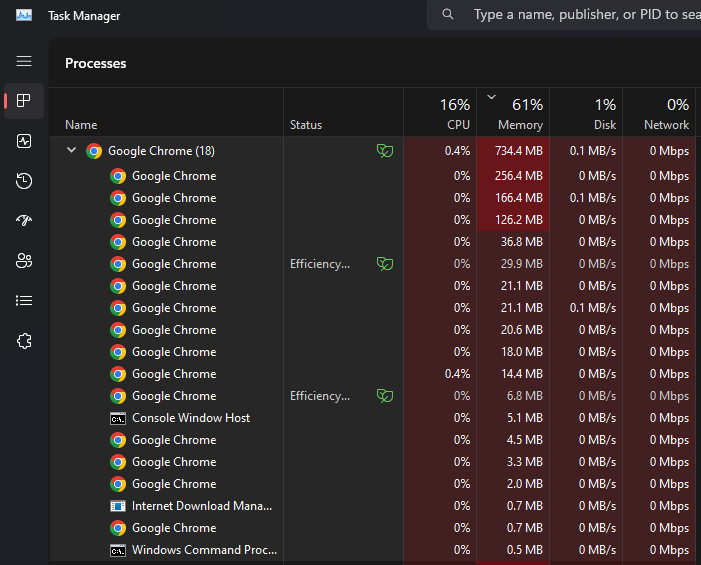The width and height of the screenshot is (701, 565).
Task: Select the Processes sidebar icon
Action: pyautogui.click(x=24, y=101)
